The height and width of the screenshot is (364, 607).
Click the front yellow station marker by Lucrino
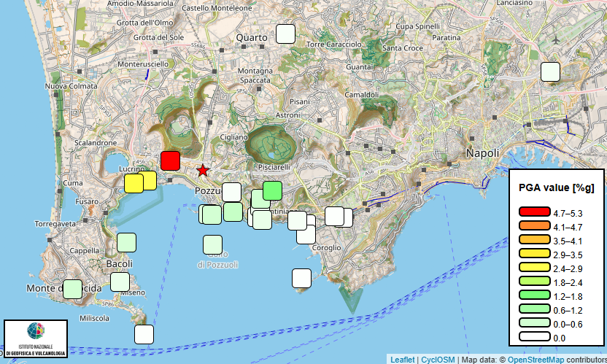click(x=134, y=183)
